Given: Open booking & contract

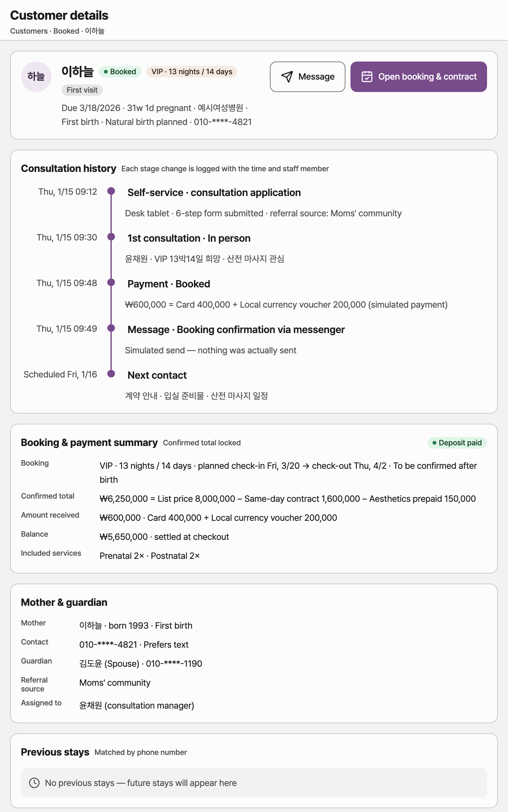Looking at the screenshot, I should 418,76.
